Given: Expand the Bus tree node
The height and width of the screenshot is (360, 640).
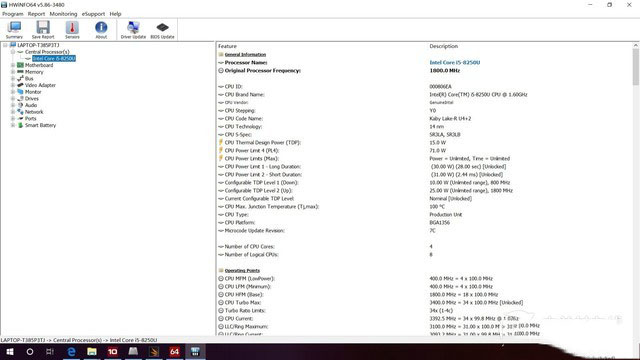Looking at the screenshot, I should (13, 78).
